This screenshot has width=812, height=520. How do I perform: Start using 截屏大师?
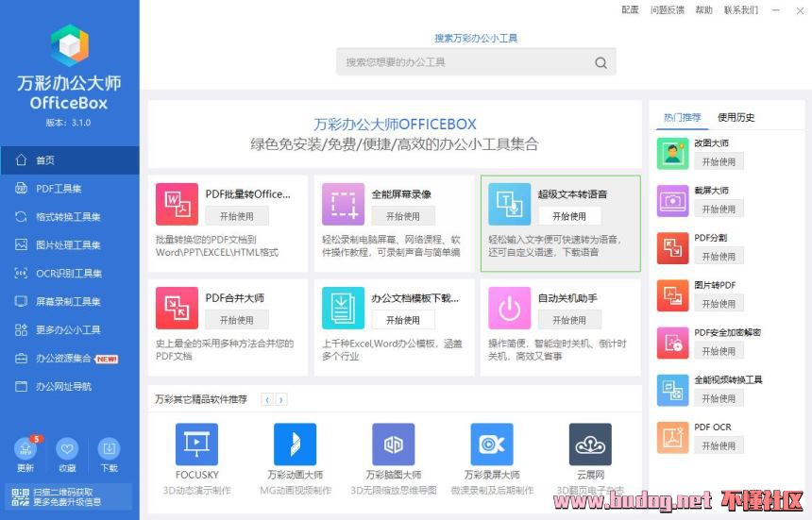[x=719, y=209]
